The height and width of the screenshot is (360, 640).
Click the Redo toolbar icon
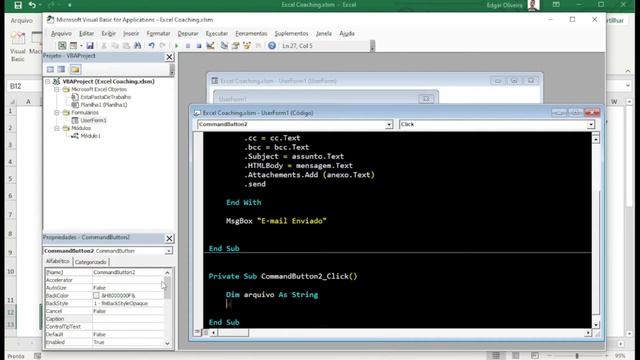tap(162, 46)
